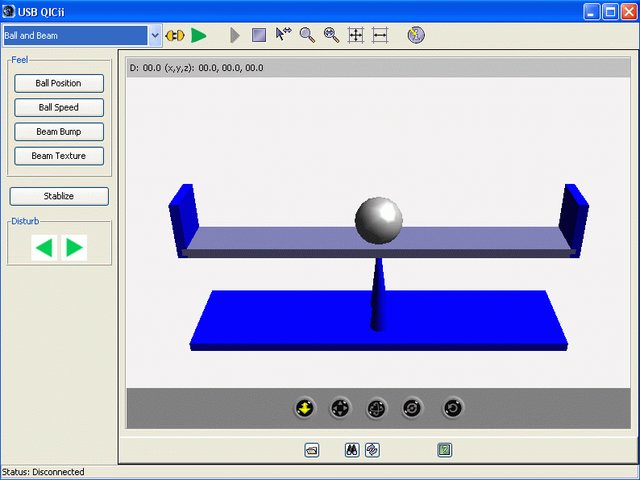Screen dimensions: 640x480
Task: Disturb the ball with the right arrow
Action: (74, 248)
